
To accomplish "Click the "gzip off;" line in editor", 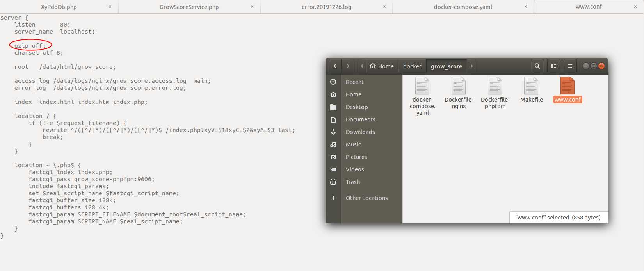I will point(30,46).
